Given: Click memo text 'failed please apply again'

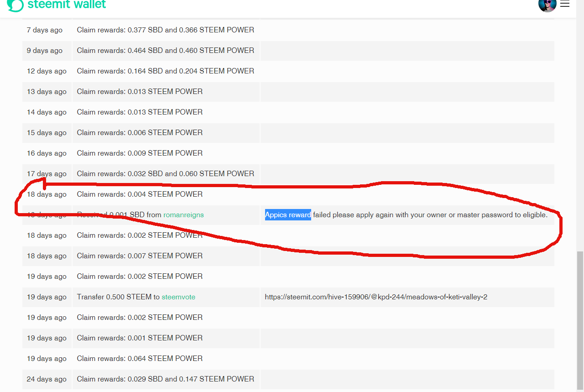Looking at the screenshot, I should coord(353,214).
